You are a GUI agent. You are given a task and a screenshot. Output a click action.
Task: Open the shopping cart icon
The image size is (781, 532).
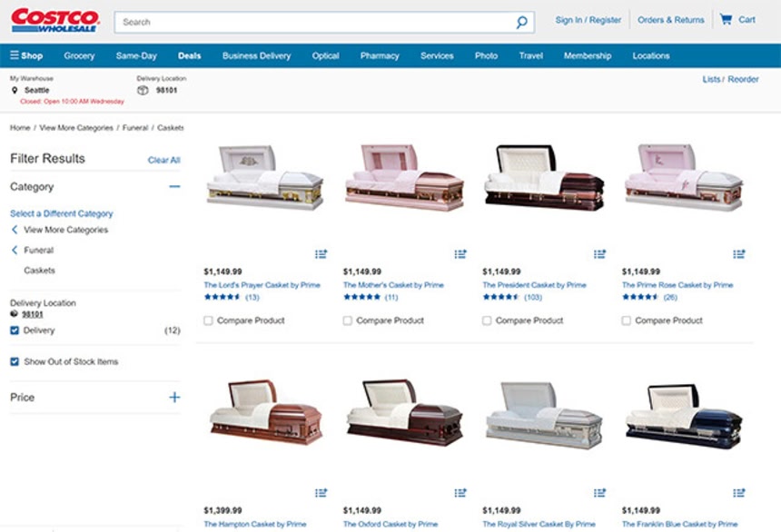(x=726, y=19)
